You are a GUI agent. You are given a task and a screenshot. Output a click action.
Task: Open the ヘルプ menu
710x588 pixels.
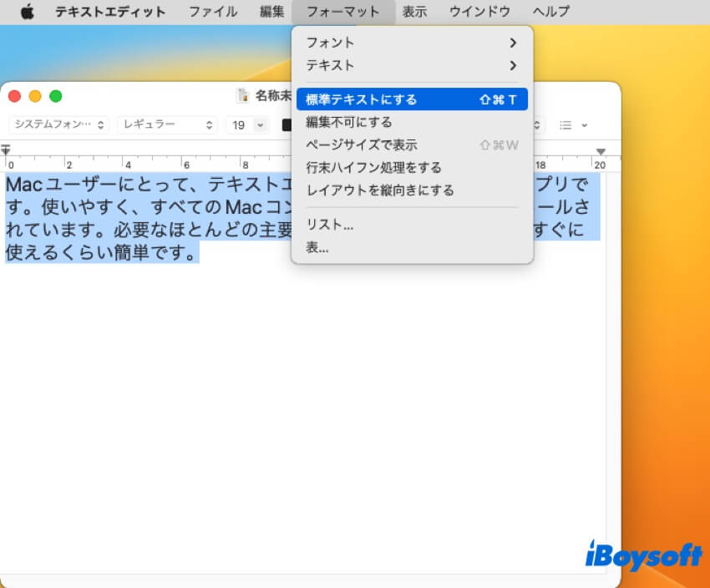click(x=550, y=12)
